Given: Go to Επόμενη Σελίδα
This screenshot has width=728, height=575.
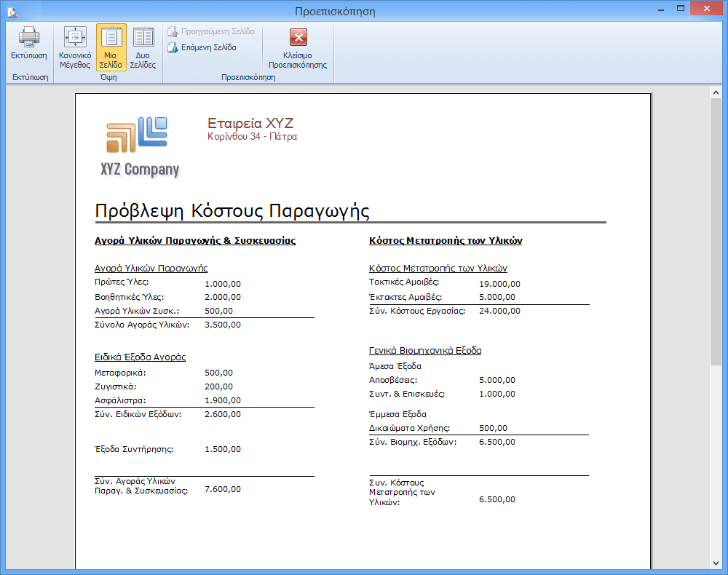Looking at the screenshot, I should point(202,47).
